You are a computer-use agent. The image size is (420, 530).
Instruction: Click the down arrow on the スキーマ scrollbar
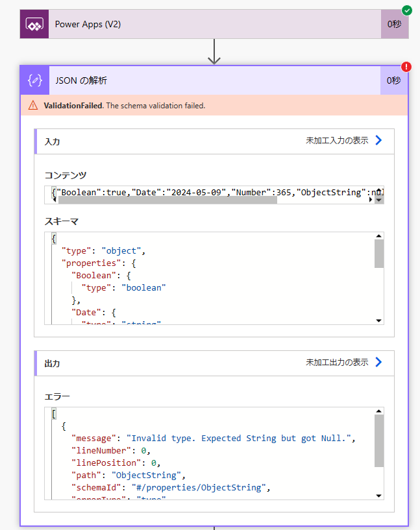pyautogui.click(x=378, y=320)
